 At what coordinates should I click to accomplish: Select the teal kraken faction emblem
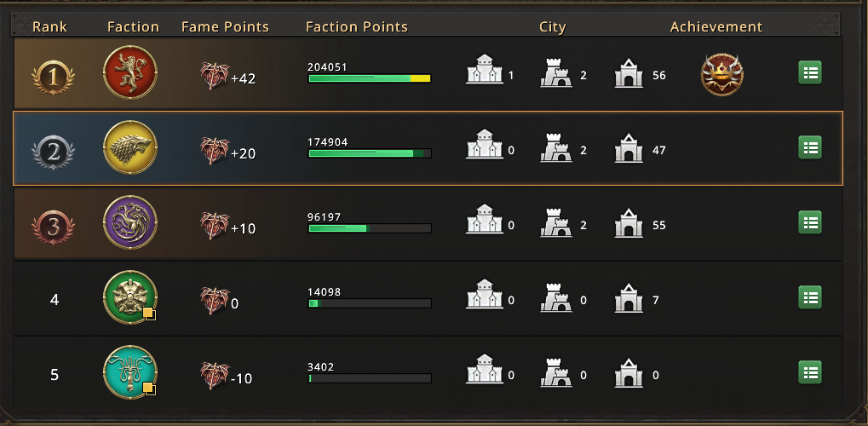point(129,372)
